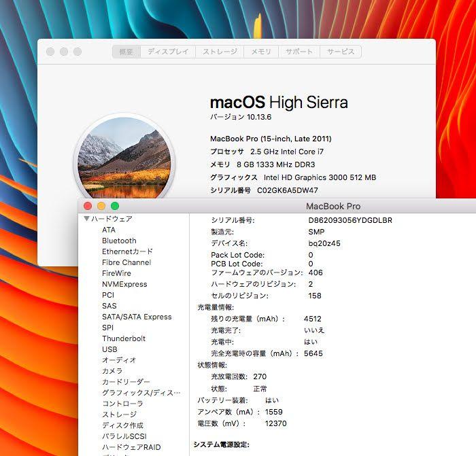The width and height of the screenshot is (476, 456).
Task: Click the バージョン 10.13.6 version text
Action: pos(241,117)
